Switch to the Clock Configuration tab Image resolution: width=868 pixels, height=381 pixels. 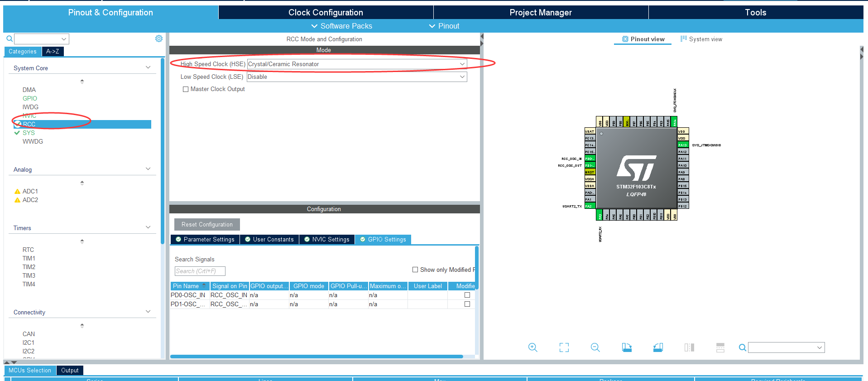(326, 12)
